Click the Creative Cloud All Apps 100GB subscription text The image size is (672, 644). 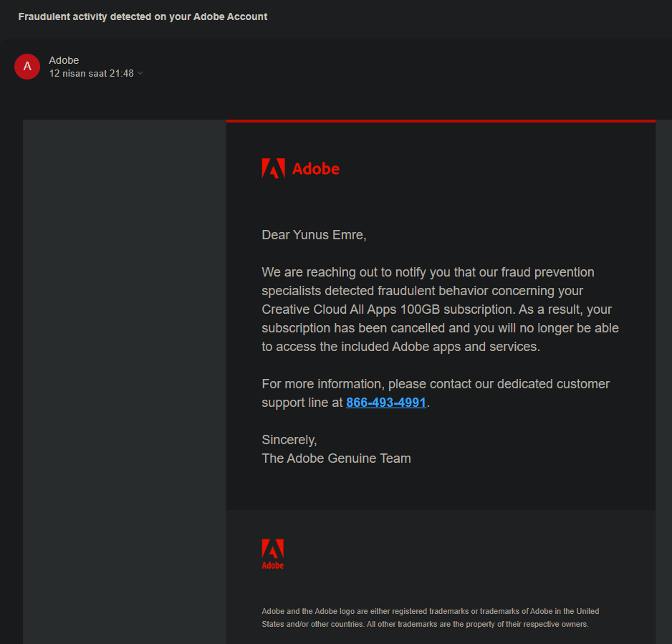point(387,309)
